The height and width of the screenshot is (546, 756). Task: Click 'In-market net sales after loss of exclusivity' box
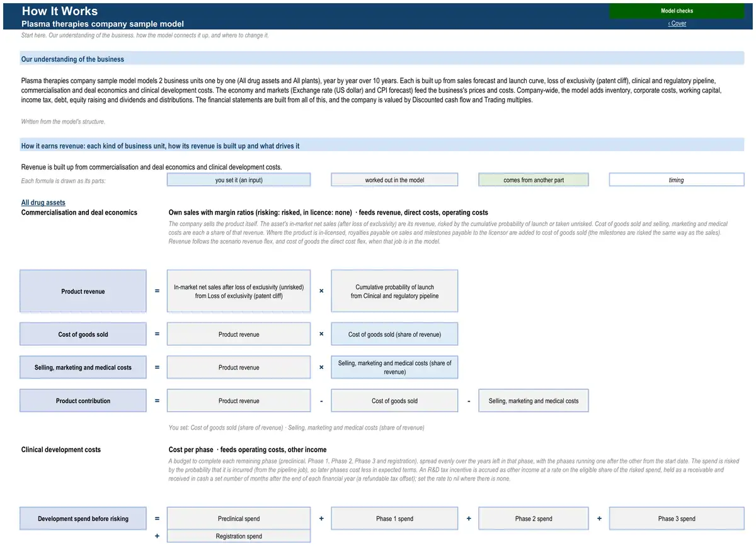point(239,292)
